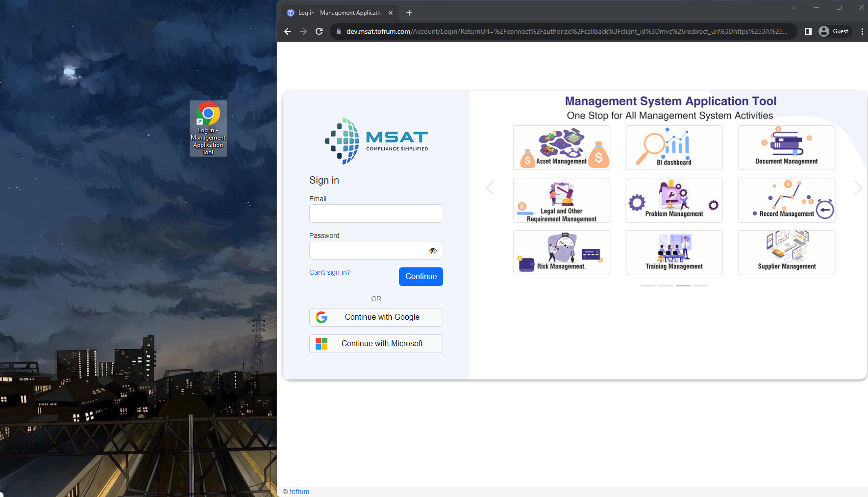This screenshot has width=868, height=497.
Task: Click the Problem Management tile
Action: pos(674,200)
